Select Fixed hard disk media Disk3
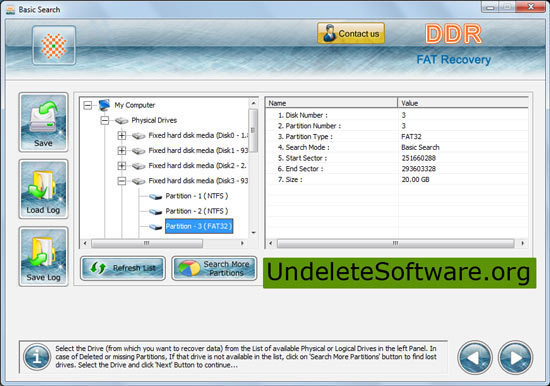 (x=198, y=181)
